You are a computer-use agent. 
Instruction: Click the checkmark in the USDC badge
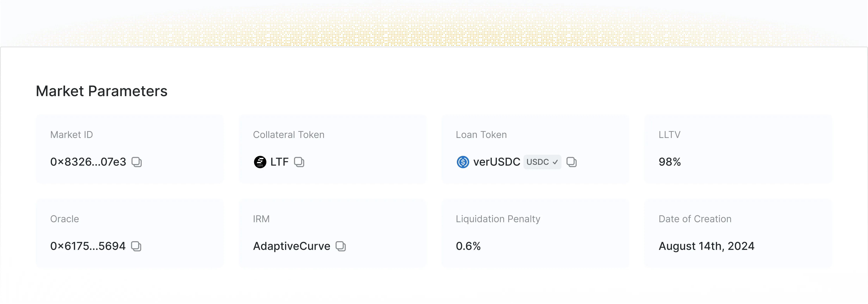tap(555, 162)
